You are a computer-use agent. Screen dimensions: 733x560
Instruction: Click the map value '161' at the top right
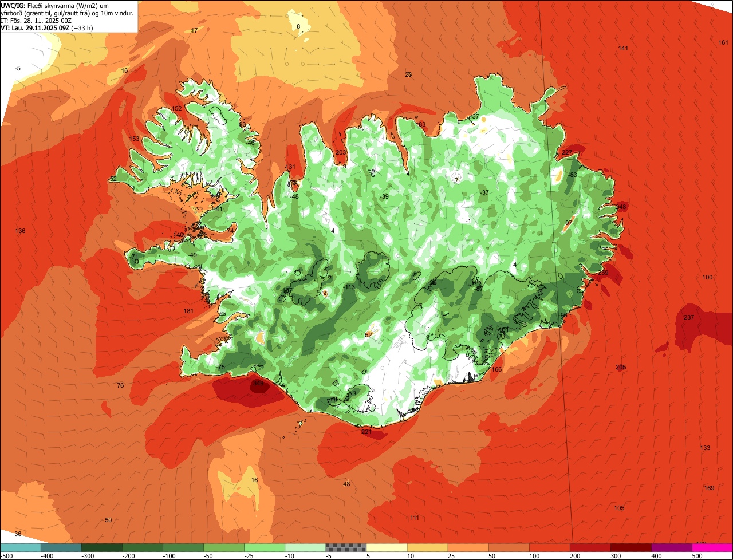click(723, 43)
